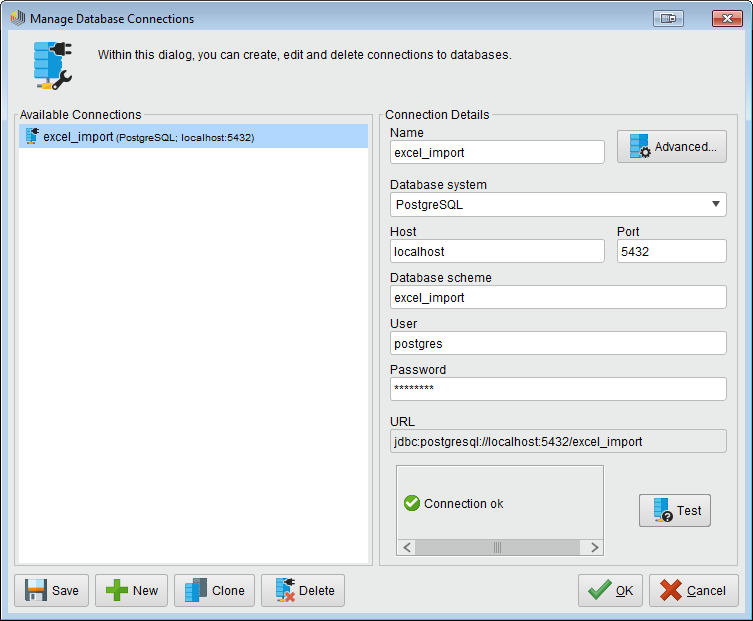Click the Host field containing localhost
The width and height of the screenshot is (753, 621).
pos(497,251)
